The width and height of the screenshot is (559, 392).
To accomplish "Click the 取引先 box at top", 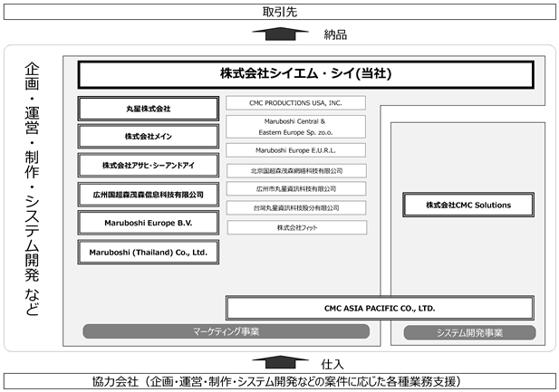I will coord(279,12).
